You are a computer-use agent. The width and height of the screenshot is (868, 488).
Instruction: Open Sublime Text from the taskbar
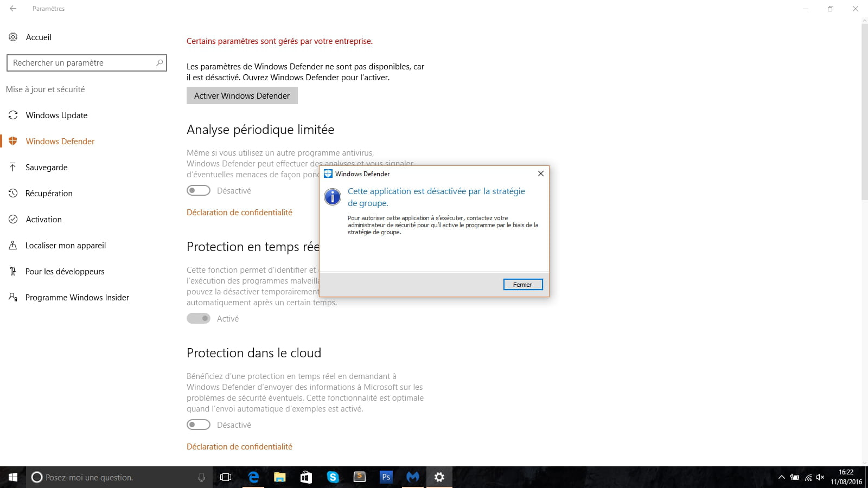pos(360,477)
